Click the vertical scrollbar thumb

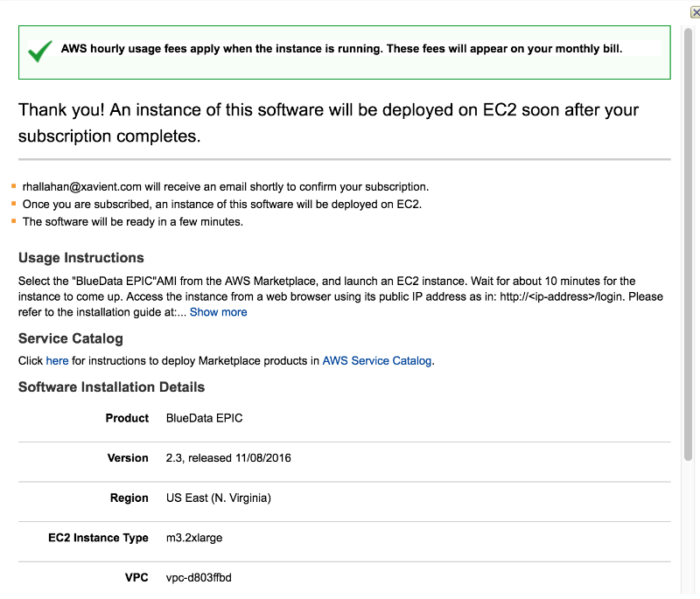point(688,244)
